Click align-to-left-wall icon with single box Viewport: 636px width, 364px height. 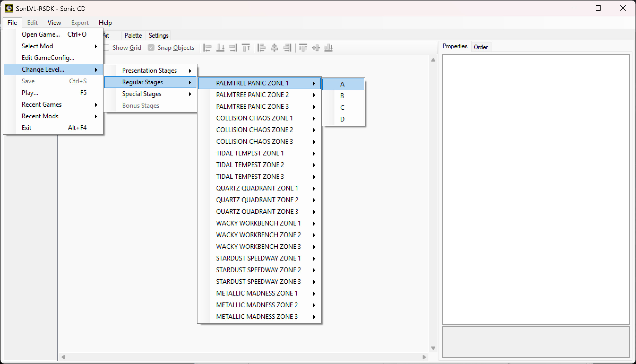click(207, 48)
